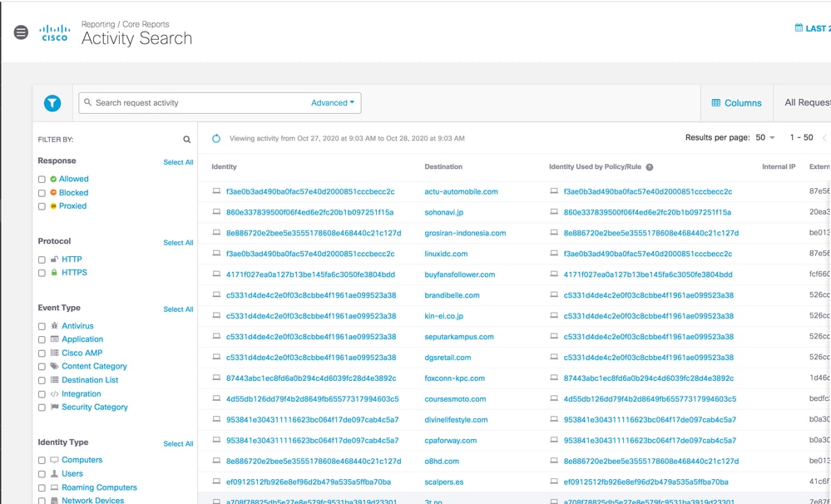This screenshot has width=831, height=504.
Task: Select All under Identity Type
Action: point(178,444)
